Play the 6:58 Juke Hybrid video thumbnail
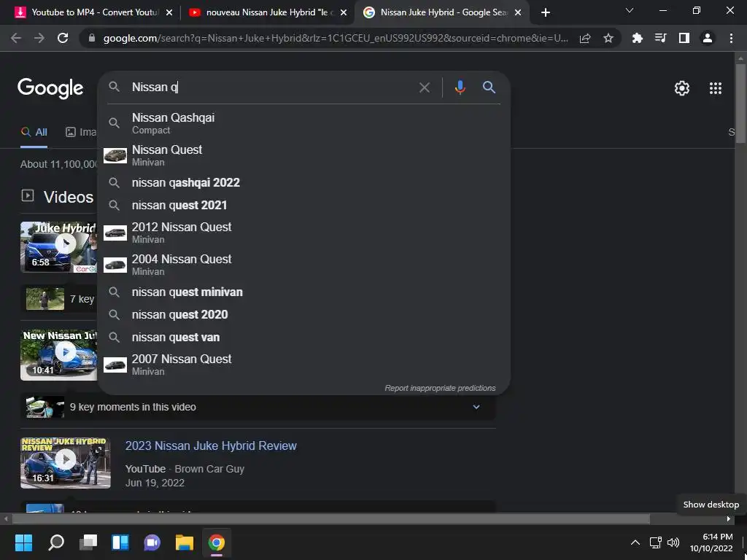 [58, 247]
